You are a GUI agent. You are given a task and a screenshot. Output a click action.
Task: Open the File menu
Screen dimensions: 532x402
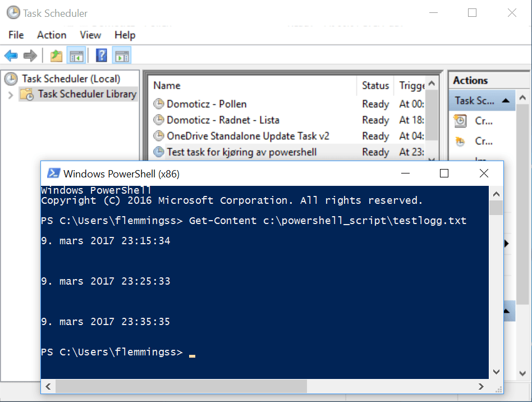pyautogui.click(x=15, y=35)
